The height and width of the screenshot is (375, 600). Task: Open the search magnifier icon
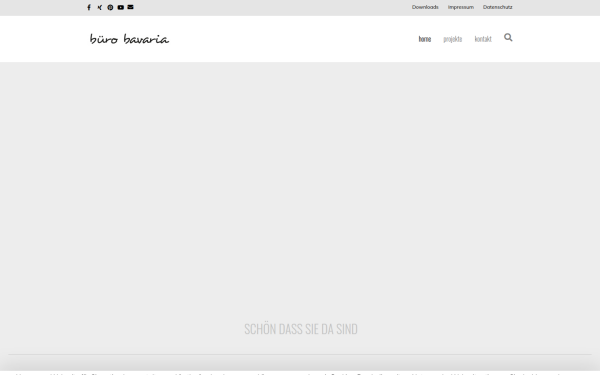point(508,38)
